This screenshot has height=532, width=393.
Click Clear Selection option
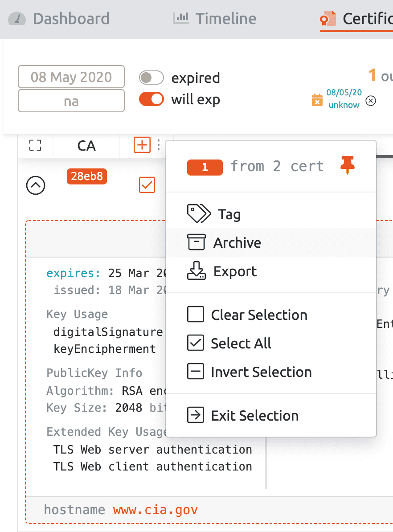[x=258, y=315]
